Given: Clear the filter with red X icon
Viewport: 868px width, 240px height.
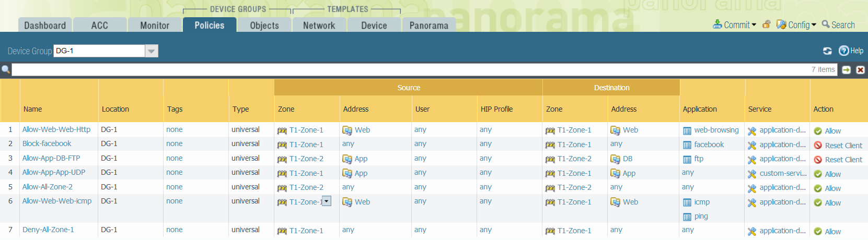Looking at the screenshot, I should pos(860,70).
